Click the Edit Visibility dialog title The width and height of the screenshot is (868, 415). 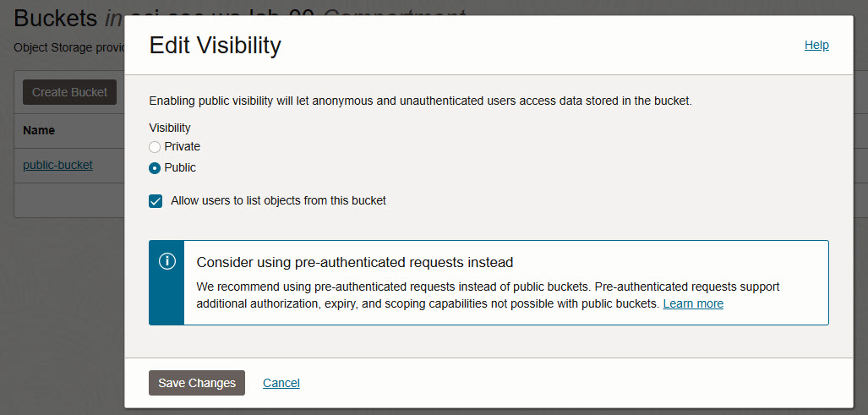pos(216,46)
